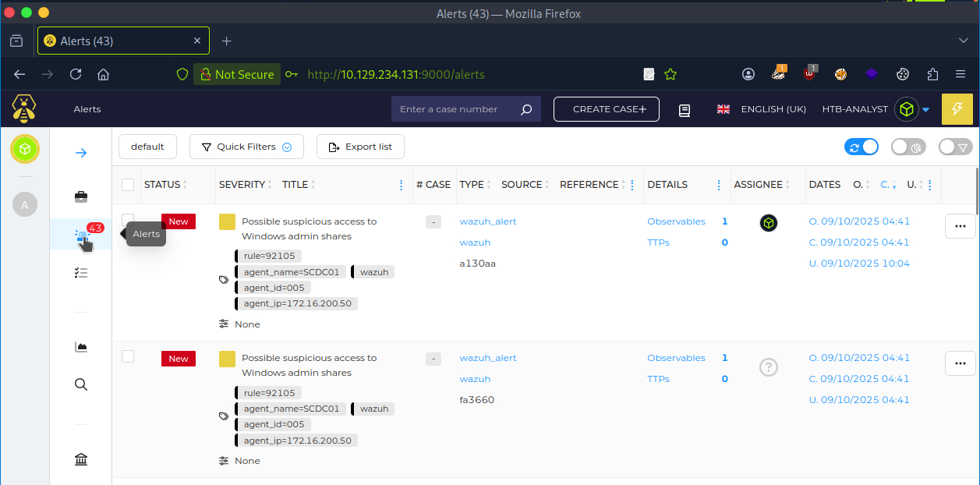Click TheHive bee logo

(x=23, y=109)
